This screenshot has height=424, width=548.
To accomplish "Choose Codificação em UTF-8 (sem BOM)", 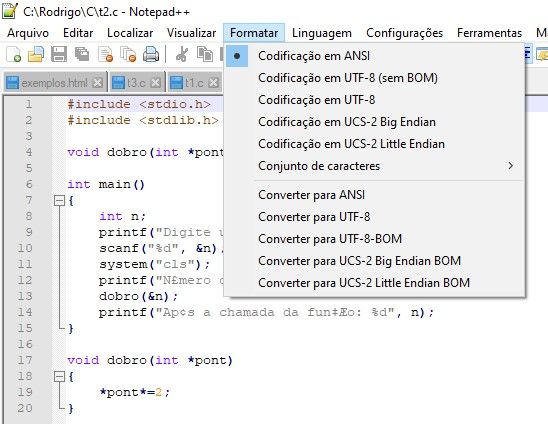I will tap(375, 78).
